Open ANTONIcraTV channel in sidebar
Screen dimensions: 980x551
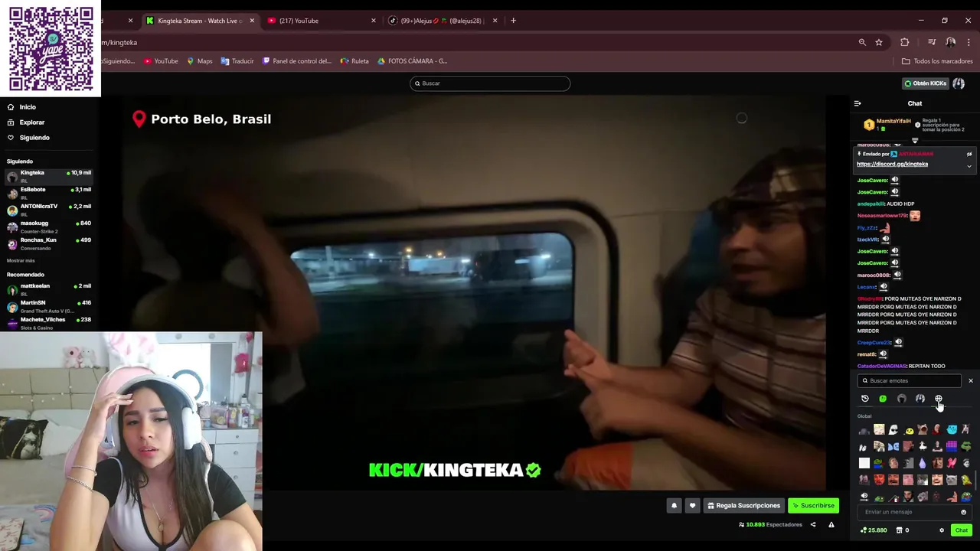[x=49, y=210]
